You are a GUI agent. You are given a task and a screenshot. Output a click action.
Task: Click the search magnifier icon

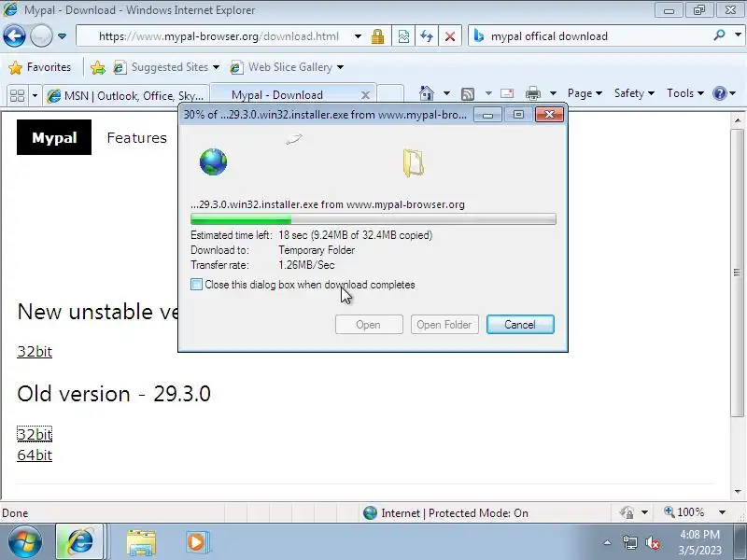coord(719,35)
